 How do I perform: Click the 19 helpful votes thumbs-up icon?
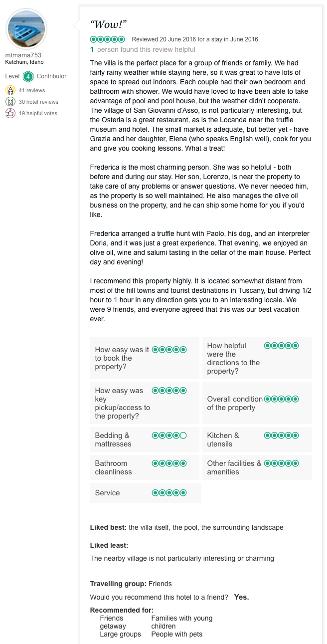click(x=10, y=113)
